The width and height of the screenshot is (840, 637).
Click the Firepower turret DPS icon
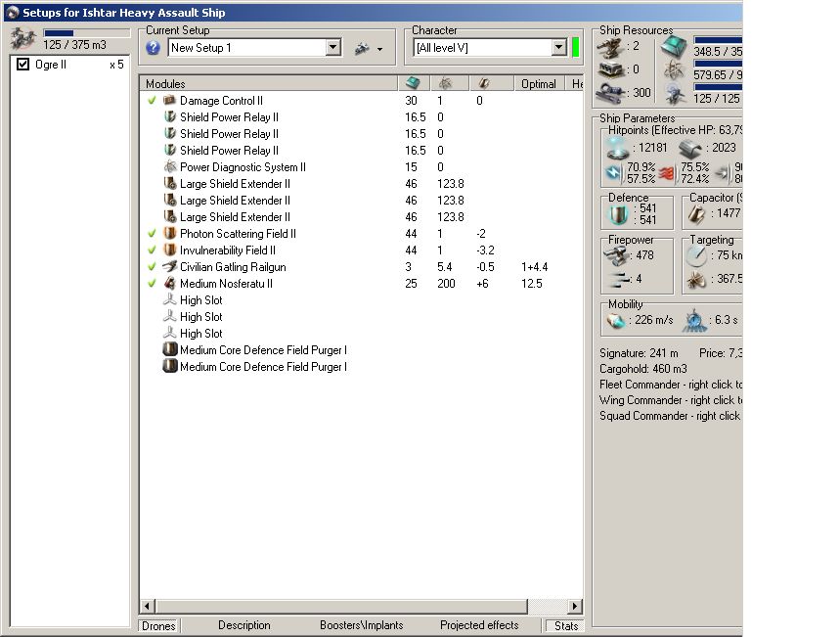coord(616,255)
